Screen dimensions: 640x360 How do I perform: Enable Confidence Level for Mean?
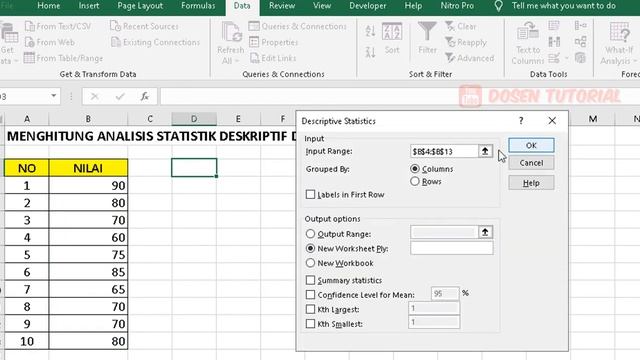coord(310,294)
